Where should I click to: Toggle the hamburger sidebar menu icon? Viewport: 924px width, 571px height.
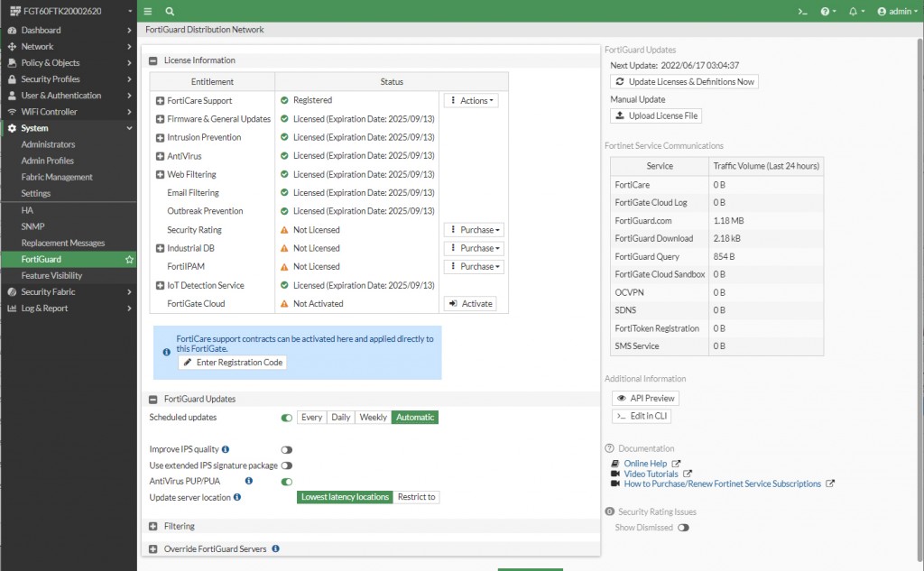tap(148, 11)
